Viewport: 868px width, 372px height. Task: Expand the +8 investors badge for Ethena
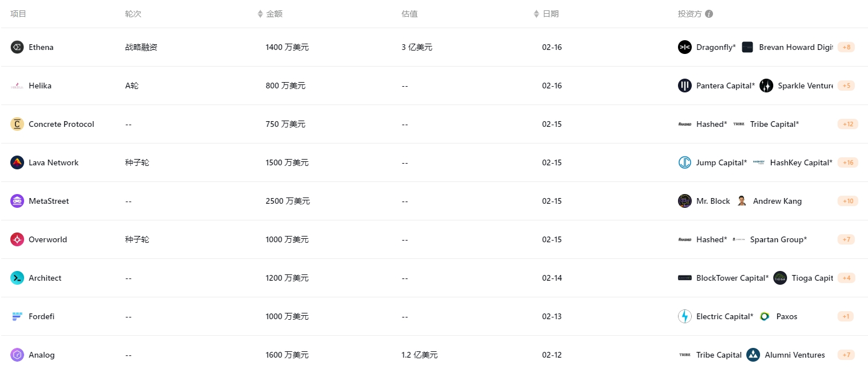(x=846, y=47)
